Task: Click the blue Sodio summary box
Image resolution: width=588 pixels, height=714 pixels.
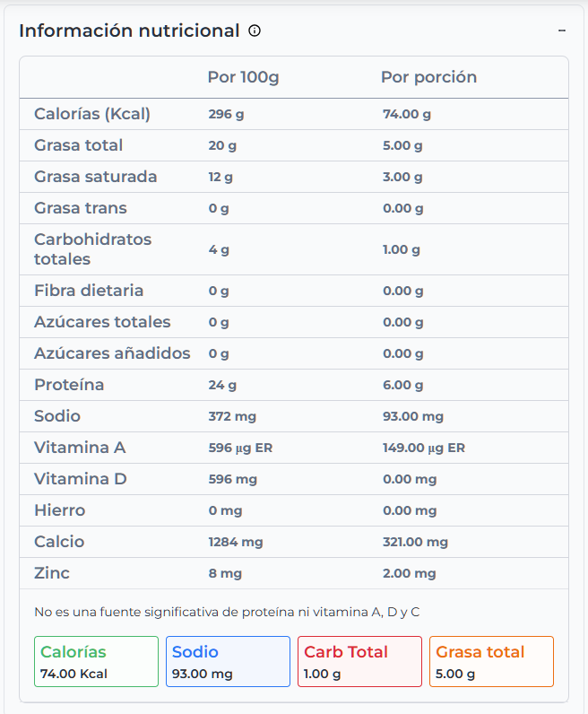Action: [228, 662]
